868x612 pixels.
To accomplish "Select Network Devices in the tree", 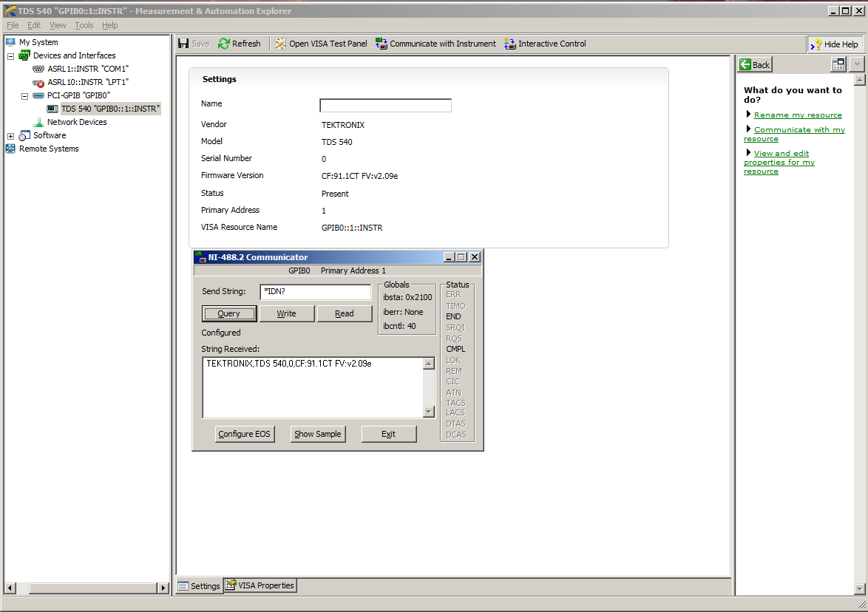I will click(x=76, y=122).
